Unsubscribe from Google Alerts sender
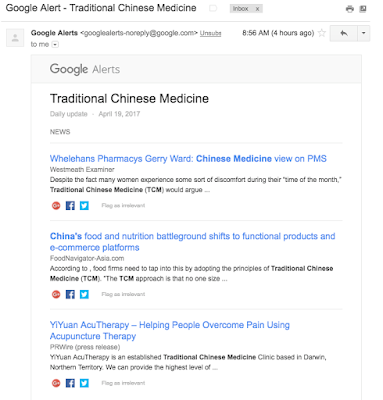 coord(210,33)
